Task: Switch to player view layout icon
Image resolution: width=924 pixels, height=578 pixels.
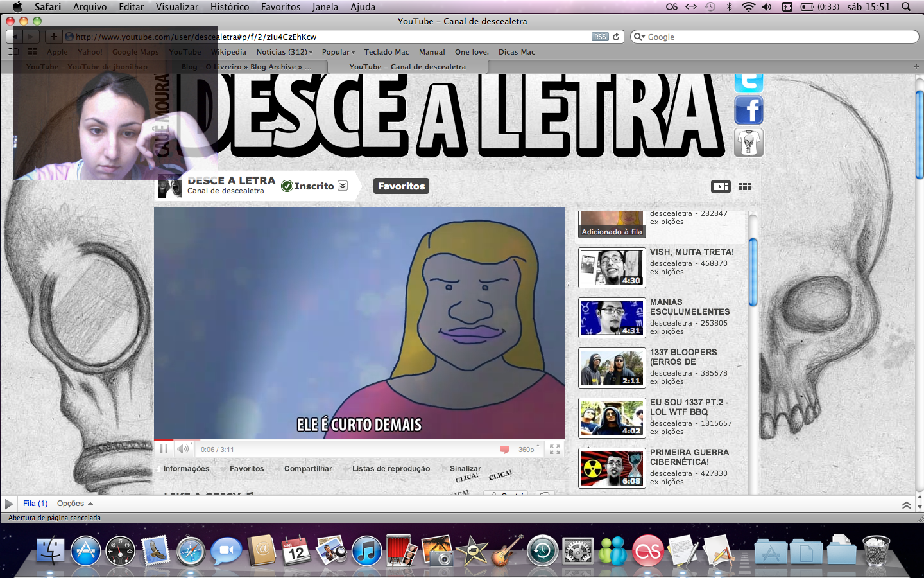Action: (721, 186)
